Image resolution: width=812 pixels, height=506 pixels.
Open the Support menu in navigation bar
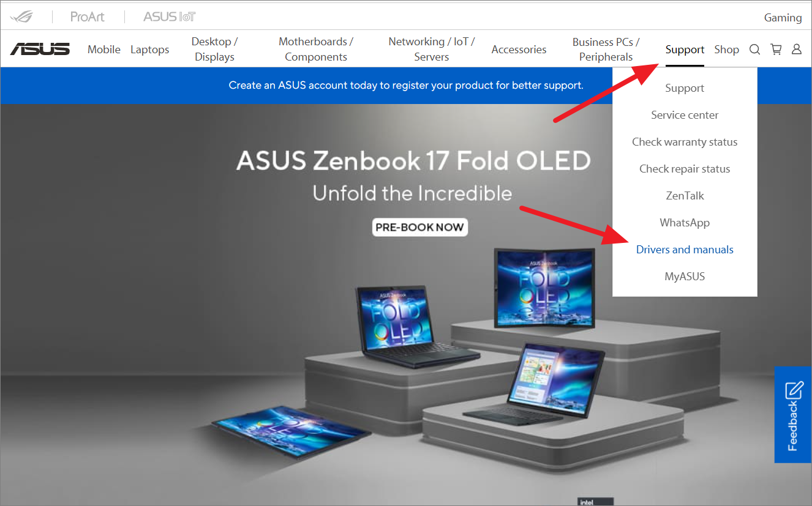coord(685,50)
